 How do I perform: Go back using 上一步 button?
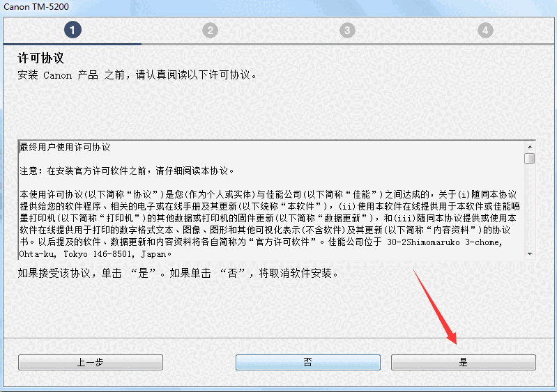coord(91,362)
